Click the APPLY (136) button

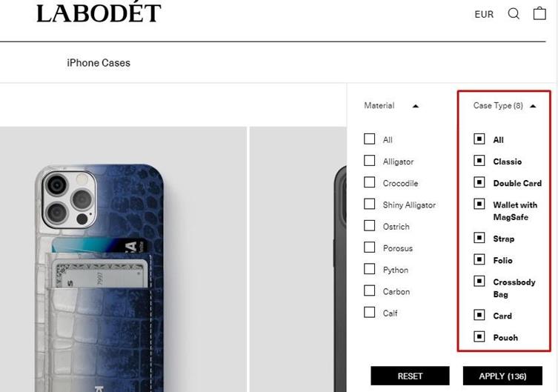(502, 376)
